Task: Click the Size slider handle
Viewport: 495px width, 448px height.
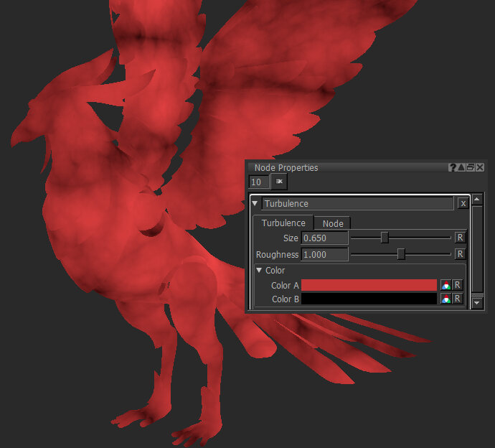Action: pyautogui.click(x=385, y=238)
